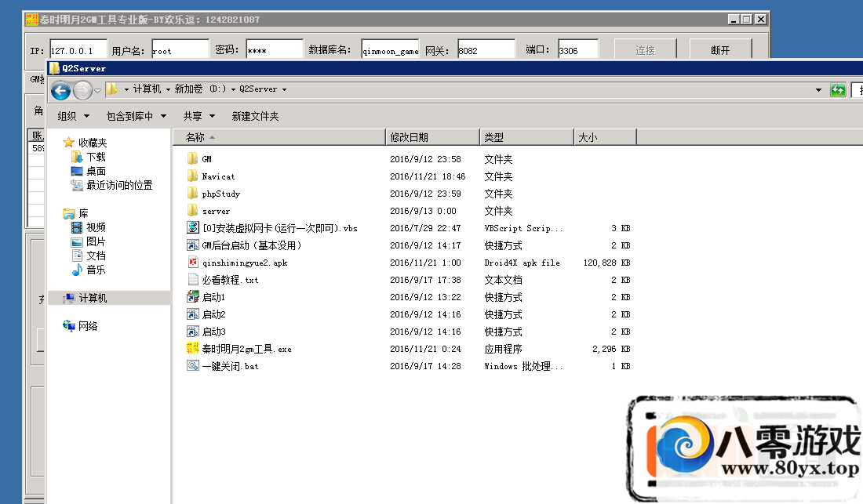Image resolution: width=863 pixels, height=504 pixels.
Task: Open 最近访问的位置 in sidebar
Action: 119,185
